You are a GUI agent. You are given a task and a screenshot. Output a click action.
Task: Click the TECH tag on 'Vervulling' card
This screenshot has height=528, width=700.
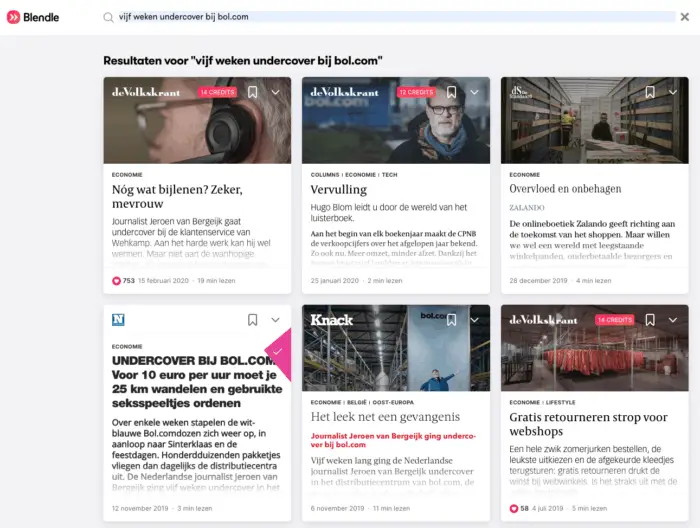(389, 175)
